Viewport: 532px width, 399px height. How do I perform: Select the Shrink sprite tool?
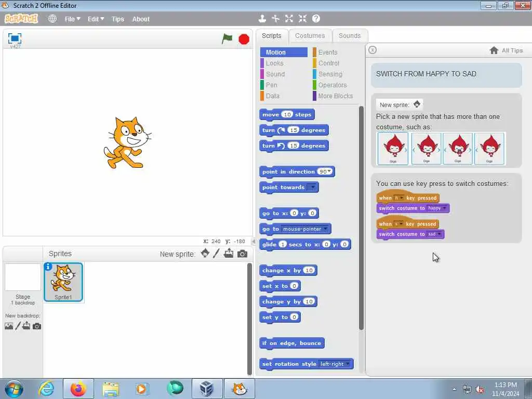[303, 19]
